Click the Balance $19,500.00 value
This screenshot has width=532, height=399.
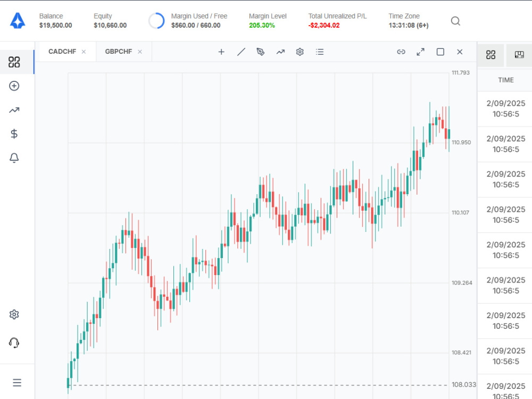click(x=55, y=26)
